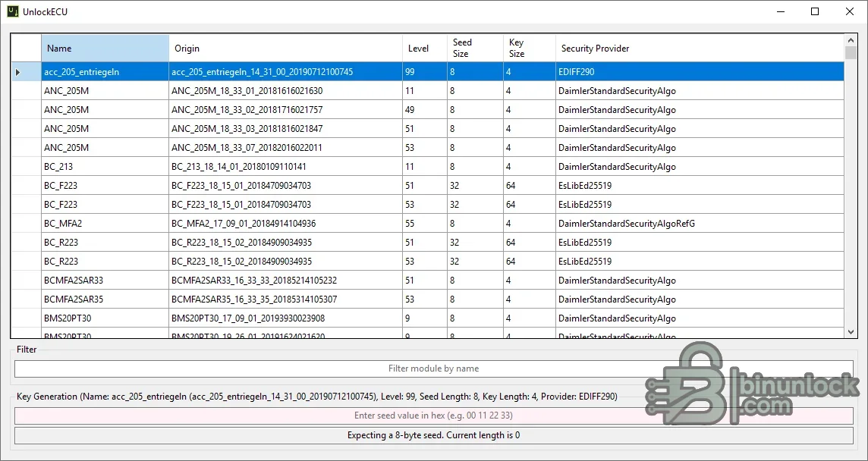The height and width of the screenshot is (461, 868).
Task: Sort by the Seed Size column header
Action: coord(475,49)
